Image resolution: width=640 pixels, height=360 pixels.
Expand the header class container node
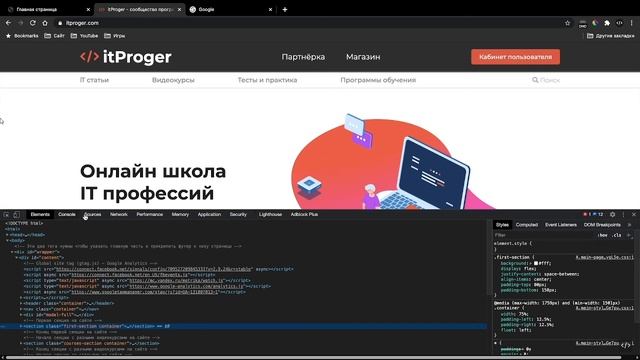tap(21, 303)
